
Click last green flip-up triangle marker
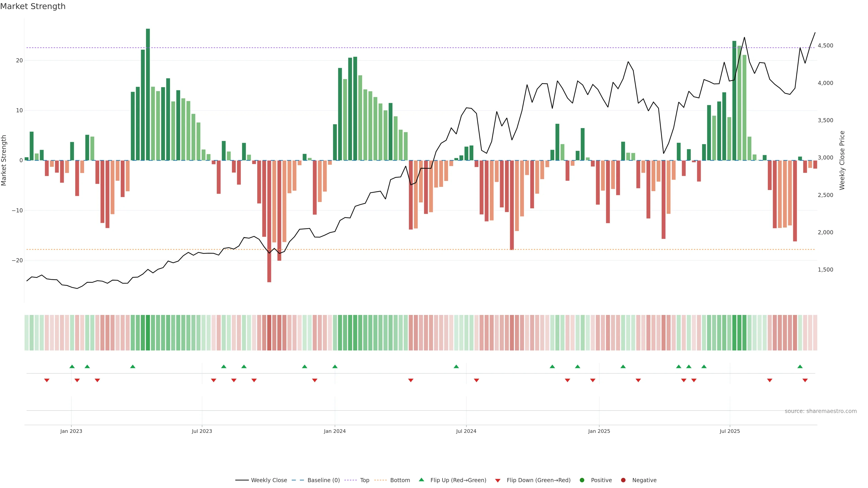click(800, 366)
